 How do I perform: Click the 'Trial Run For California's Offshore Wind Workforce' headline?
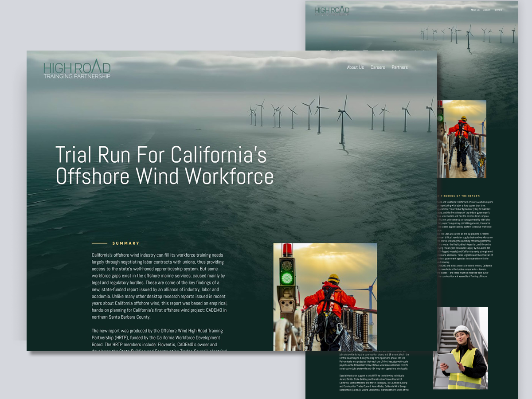point(164,165)
